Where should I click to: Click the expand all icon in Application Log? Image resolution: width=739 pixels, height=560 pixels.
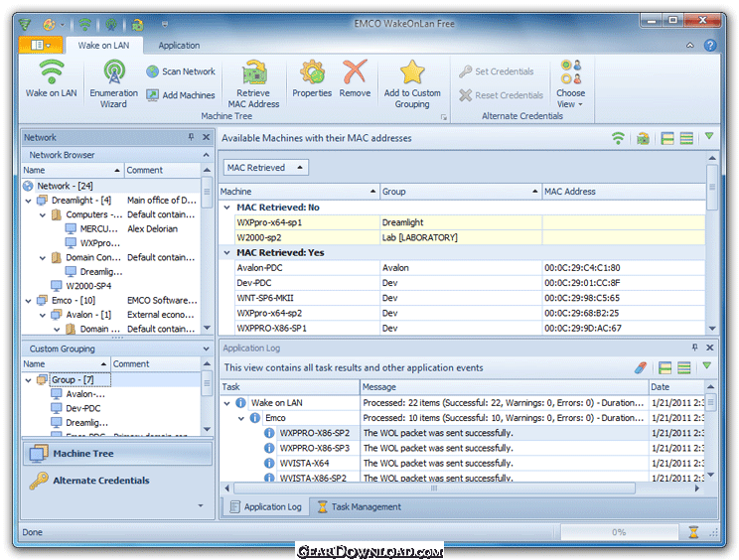(665, 367)
